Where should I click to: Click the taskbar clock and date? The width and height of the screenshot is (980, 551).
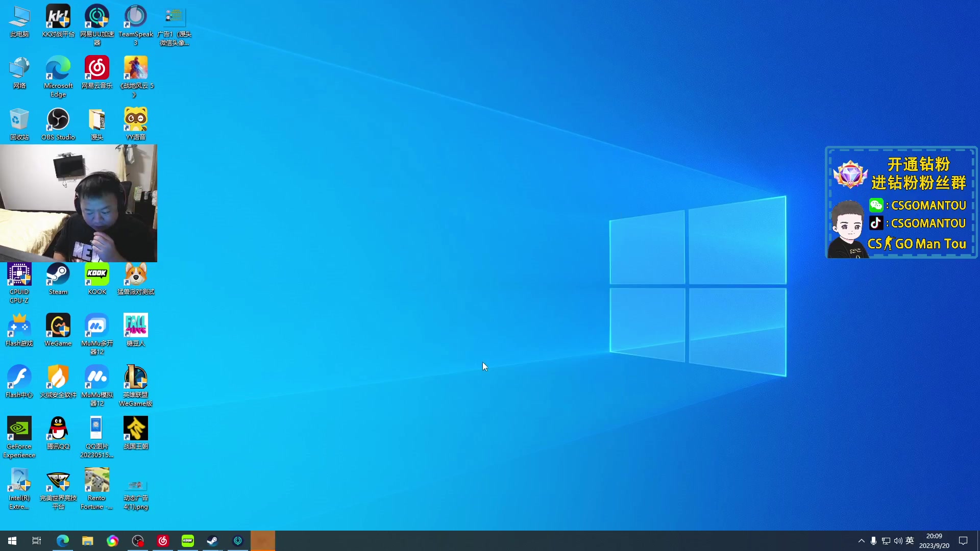point(934,541)
